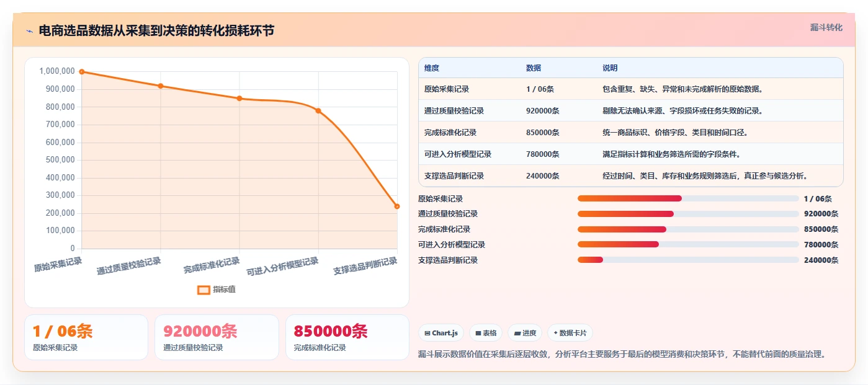Click the lightning icon beside the title
The height and width of the screenshot is (385, 868).
(x=29, y=31)
